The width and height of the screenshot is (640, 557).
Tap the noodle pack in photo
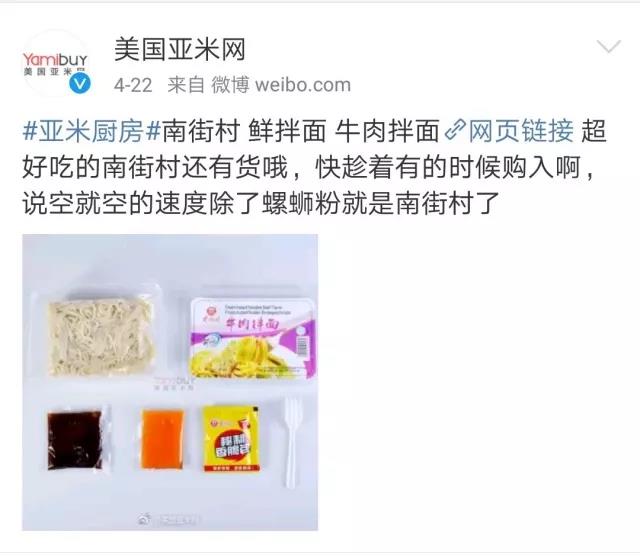click(x=100, y=335)
